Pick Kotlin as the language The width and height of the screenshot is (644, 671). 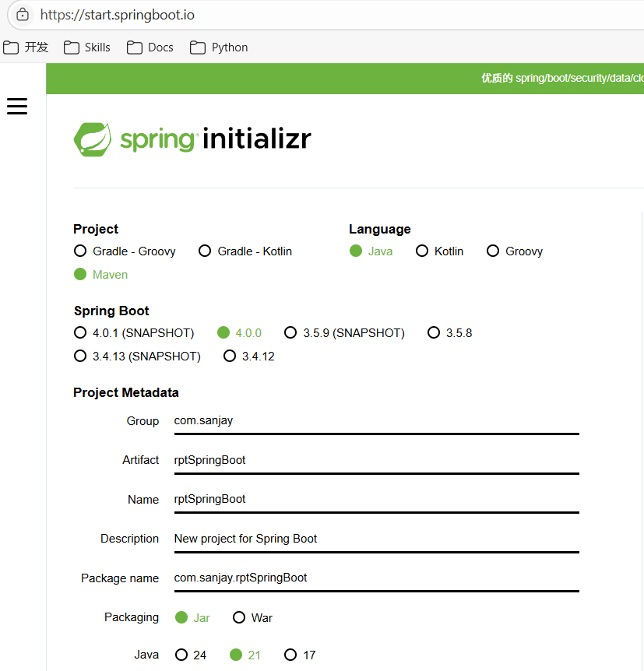pyautogui.click(x=439, y=251)
